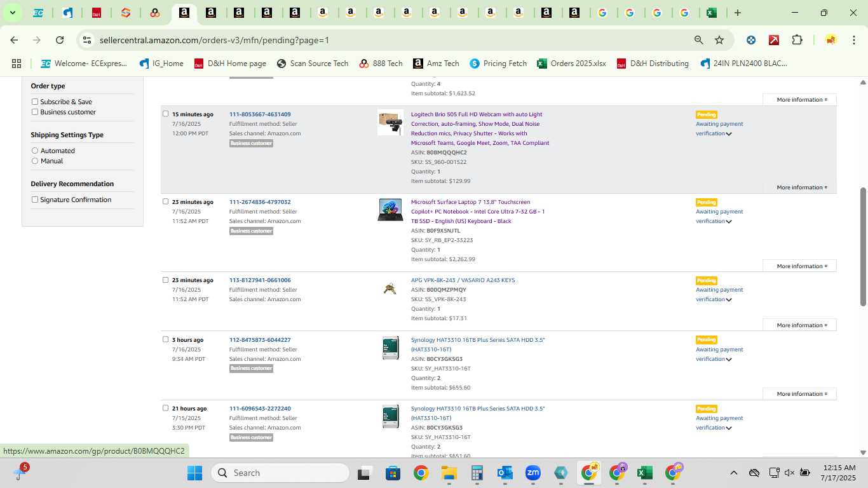This screenshot has height=488, width=868.
Task: Check the Signature Confirmation filter
Action: coord(35,200)
